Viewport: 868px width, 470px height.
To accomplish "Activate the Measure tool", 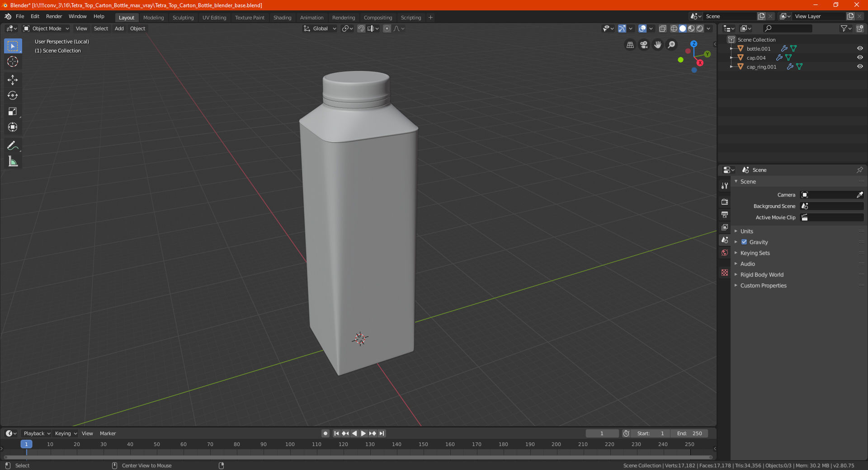I will 13,161.
